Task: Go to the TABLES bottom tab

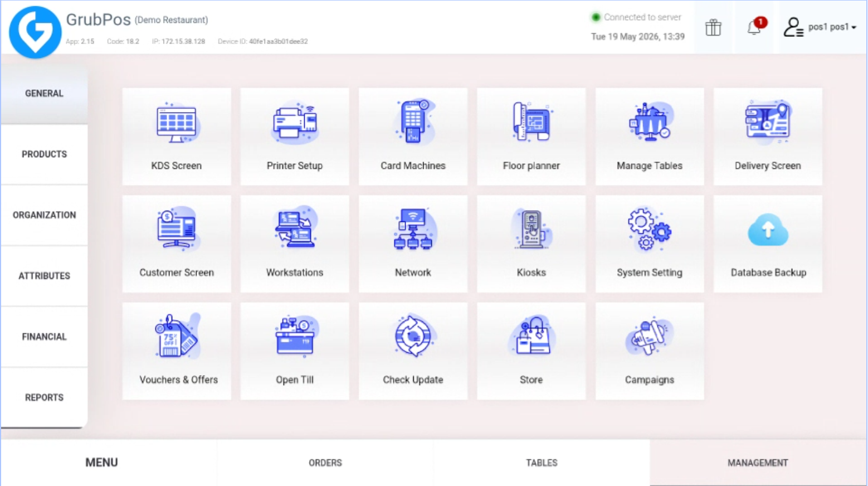Action: tap(542, 463)
